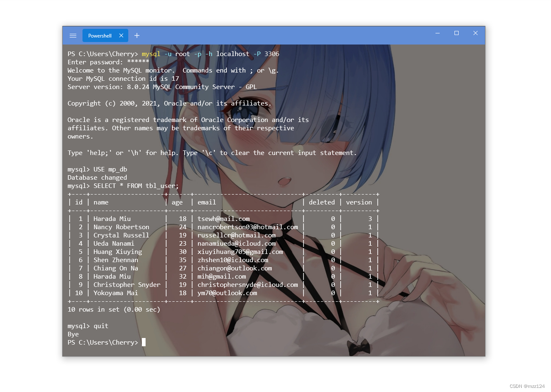The width and height of the screenshot is (551, 392).
Task: Maximize the terminal window
Action: 457,33
